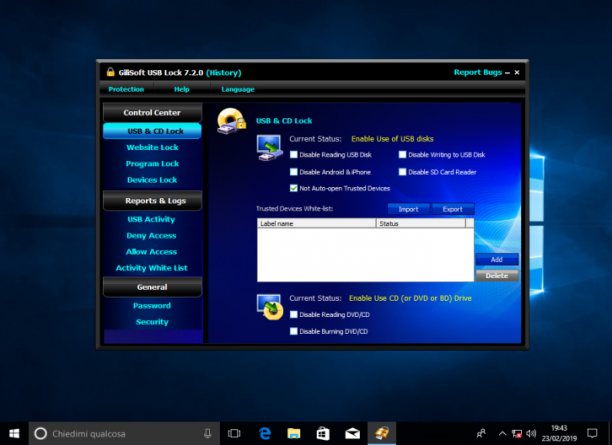Click Delete trusted device button
This screenshot has width=612, height=445.
[497, 276]
